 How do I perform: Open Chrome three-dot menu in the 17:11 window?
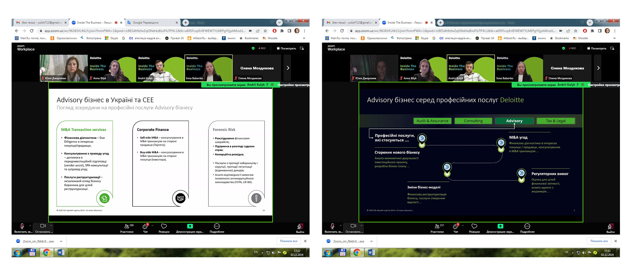(x=615, y=31)
